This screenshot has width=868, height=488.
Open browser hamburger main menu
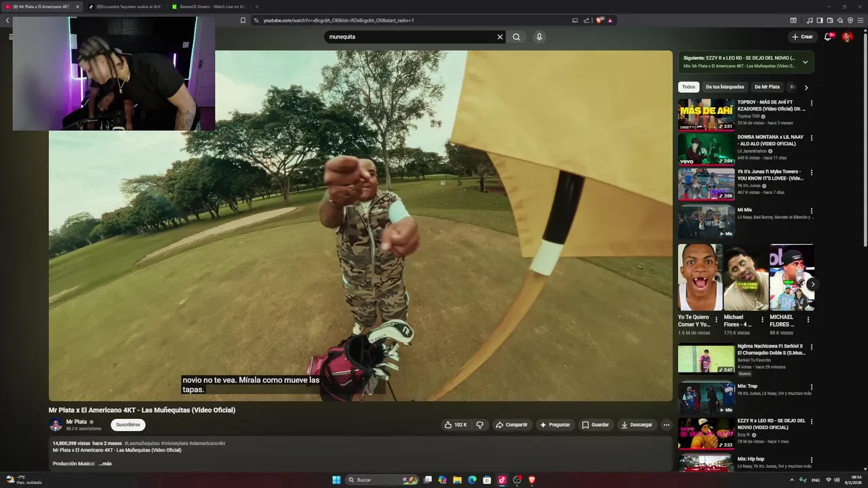pos(861,20)
